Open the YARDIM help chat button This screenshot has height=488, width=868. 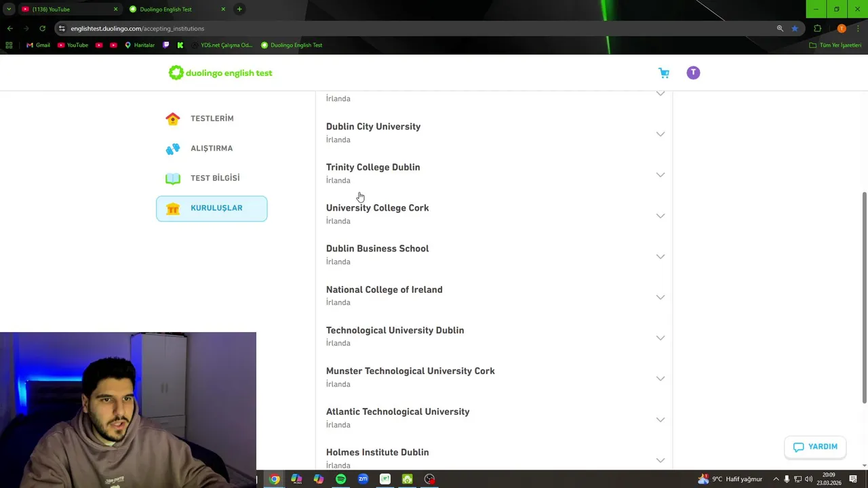click(x=815, y=447)
